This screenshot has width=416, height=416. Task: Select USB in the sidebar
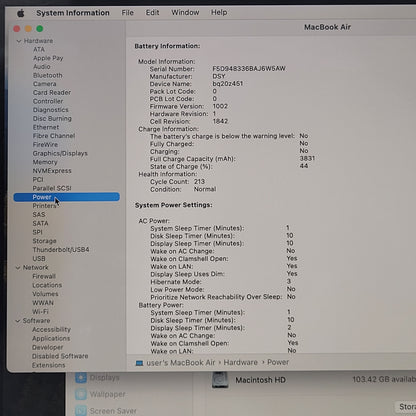39,259
